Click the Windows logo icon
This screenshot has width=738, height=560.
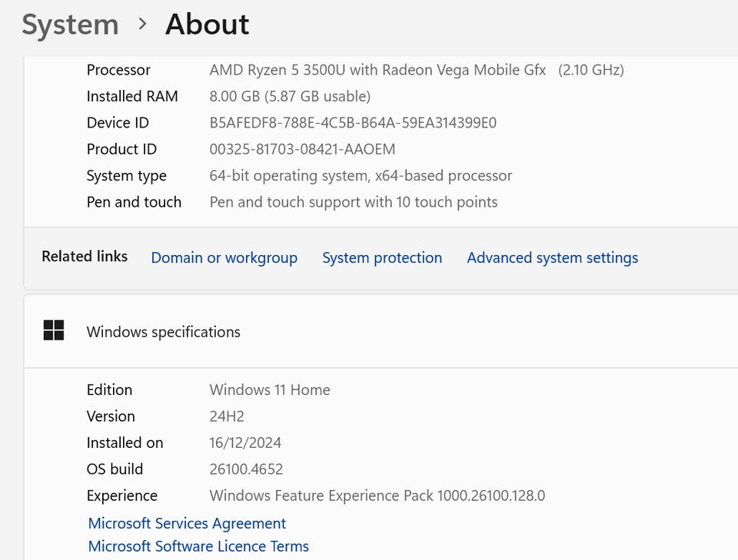[54, 330]
